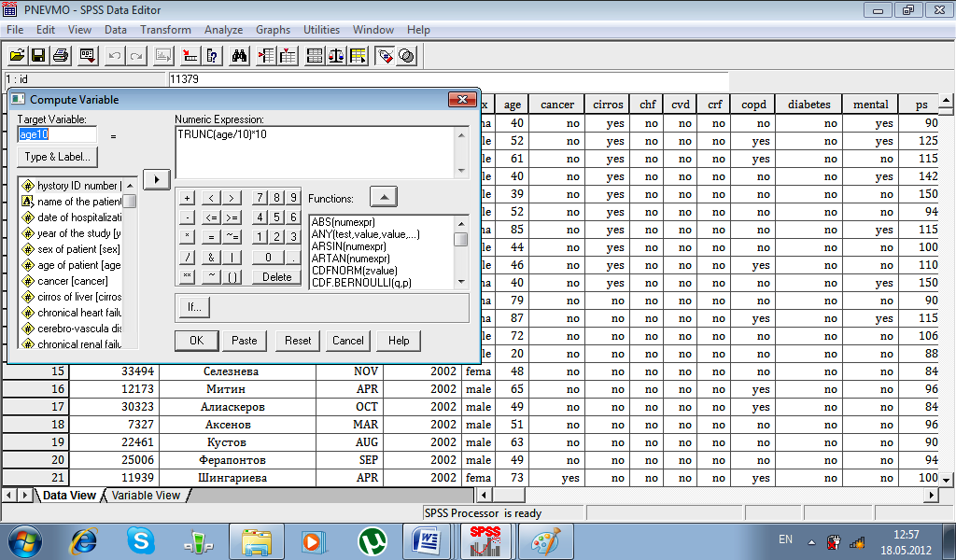This screenshot has height=560, width=956.
Task: Click the Dialog Recall toolbar icon
Action: (x=88, y=56)
